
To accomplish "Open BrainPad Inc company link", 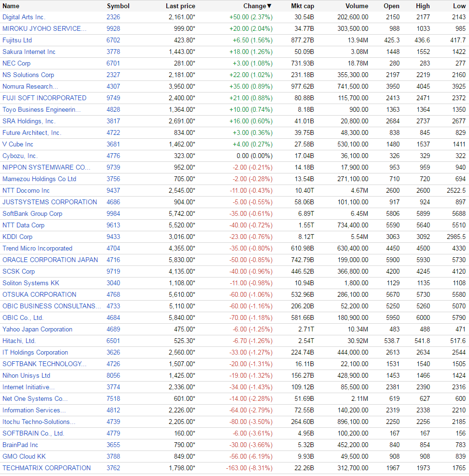I will coord(20,444).
